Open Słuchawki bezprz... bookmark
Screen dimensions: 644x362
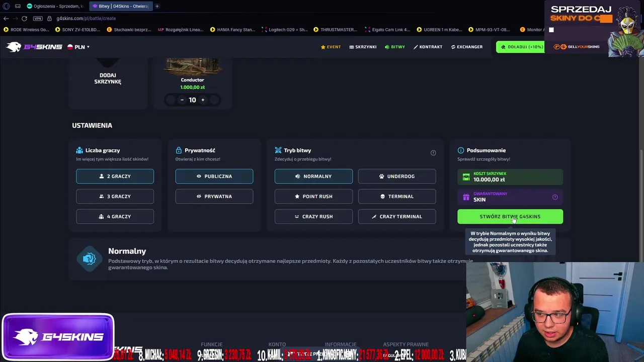point(129,30)
